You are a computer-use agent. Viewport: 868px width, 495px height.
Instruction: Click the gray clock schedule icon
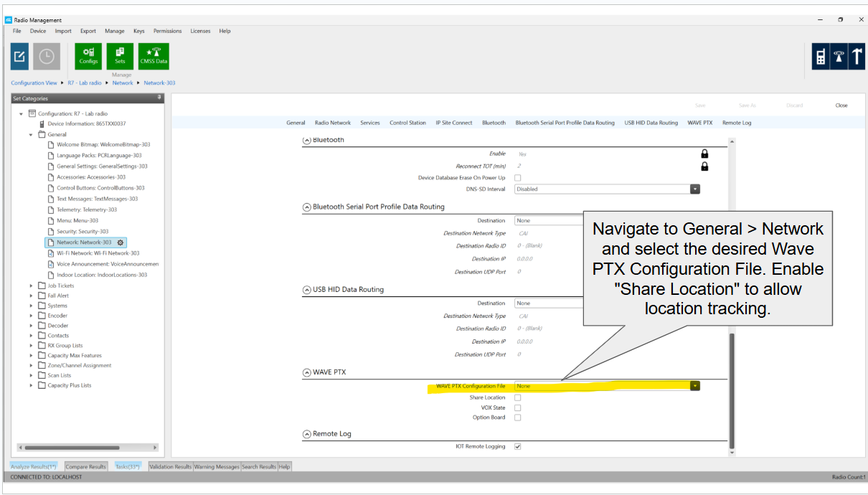46,56
